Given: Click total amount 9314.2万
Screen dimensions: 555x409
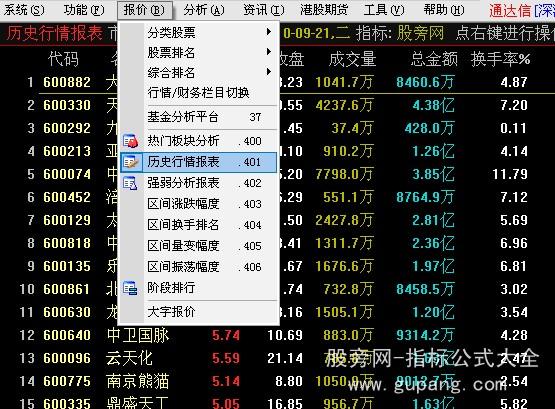Looking at the screenshot, I should click(x=425, y=335).
